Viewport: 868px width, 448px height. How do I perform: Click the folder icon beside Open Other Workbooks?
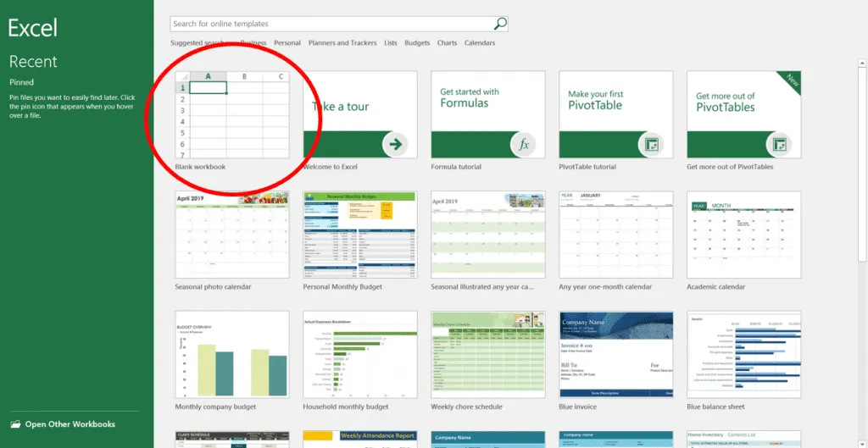15,424
